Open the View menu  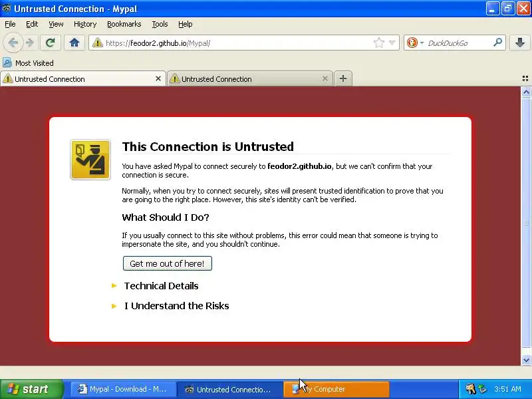coord(56,24)
